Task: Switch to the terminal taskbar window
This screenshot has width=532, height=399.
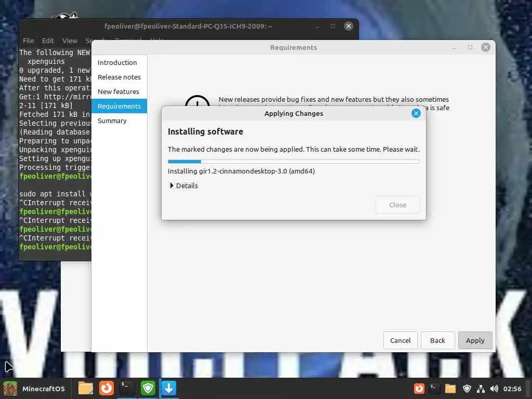Action: pos(127,388)
